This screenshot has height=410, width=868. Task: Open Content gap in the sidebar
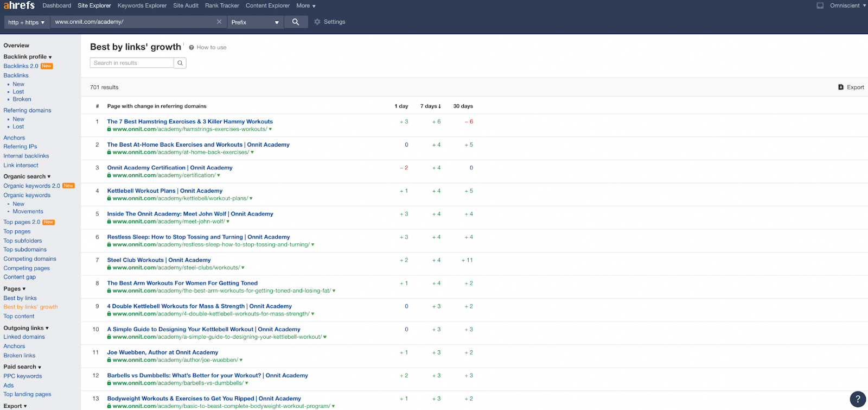pyautogui.click(x=20, y=277)
